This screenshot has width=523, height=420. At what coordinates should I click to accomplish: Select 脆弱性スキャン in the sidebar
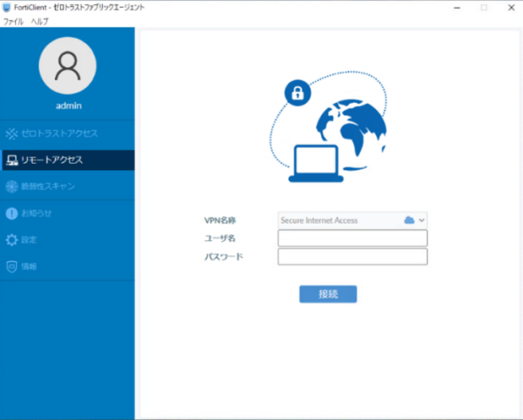point(68,187)
